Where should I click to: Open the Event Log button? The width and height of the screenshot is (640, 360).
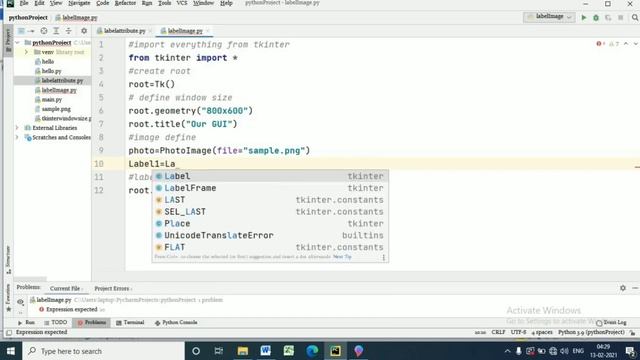tap(611, 322)
